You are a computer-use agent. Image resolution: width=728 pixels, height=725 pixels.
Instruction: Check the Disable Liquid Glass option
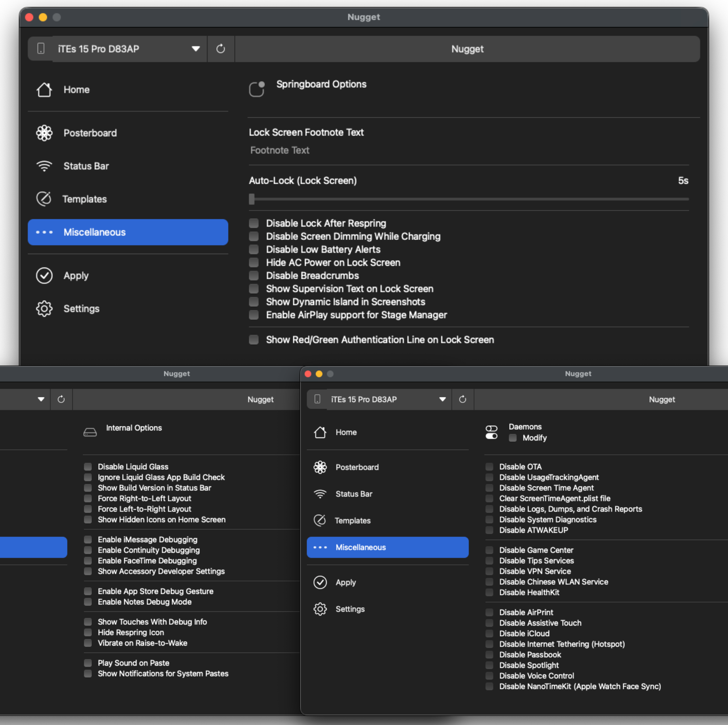pyautogui.click(x=88, y=466)
